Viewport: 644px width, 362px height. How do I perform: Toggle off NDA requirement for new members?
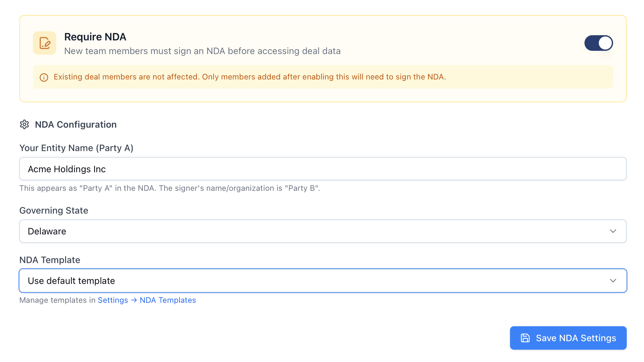pyautogui.click(x=599, y=43)
